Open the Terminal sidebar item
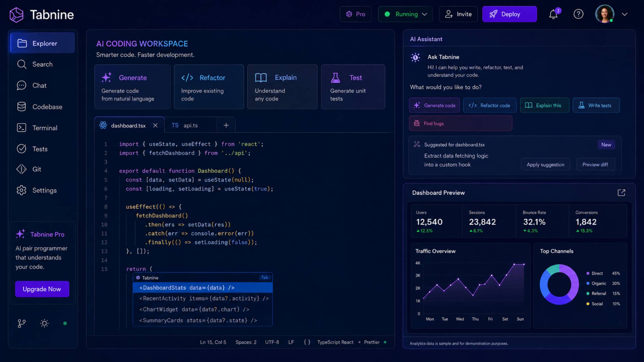The image size is (644, 362). coord(42,128)
